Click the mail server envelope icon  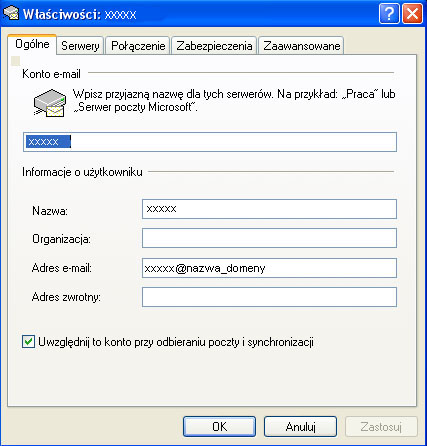tap(50, 103)
